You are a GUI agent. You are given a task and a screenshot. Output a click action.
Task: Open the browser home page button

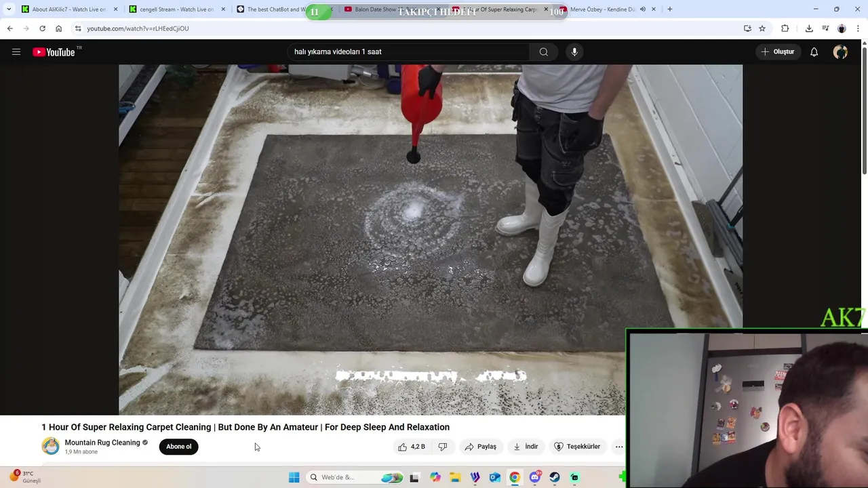click(58, 28)
